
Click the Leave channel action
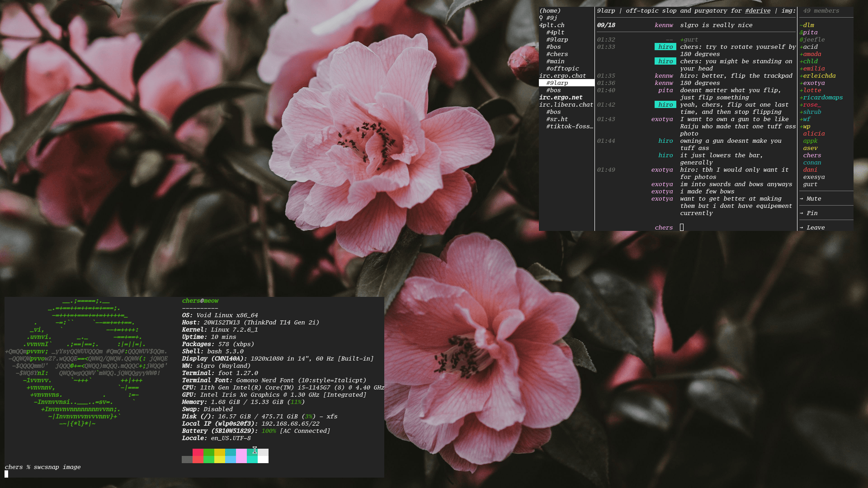(812, 228)
